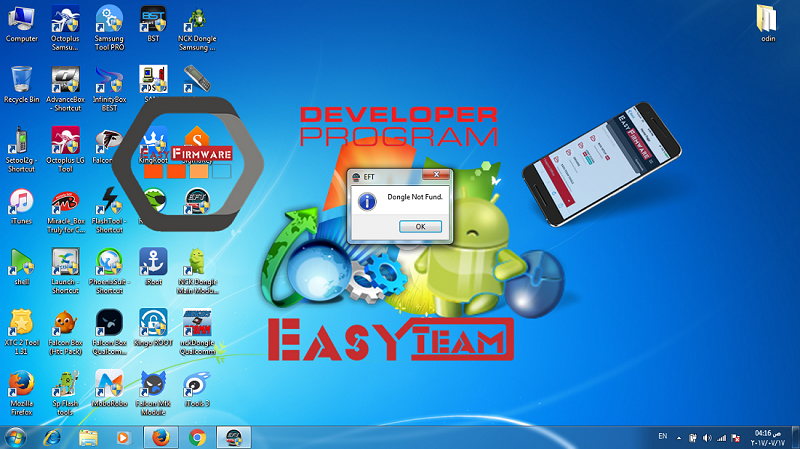Image resolution: width=800 pixels, height=449 pixels.
Task: Select the PhoenixSuit Shortcut icon
Action: click(109, 271)
